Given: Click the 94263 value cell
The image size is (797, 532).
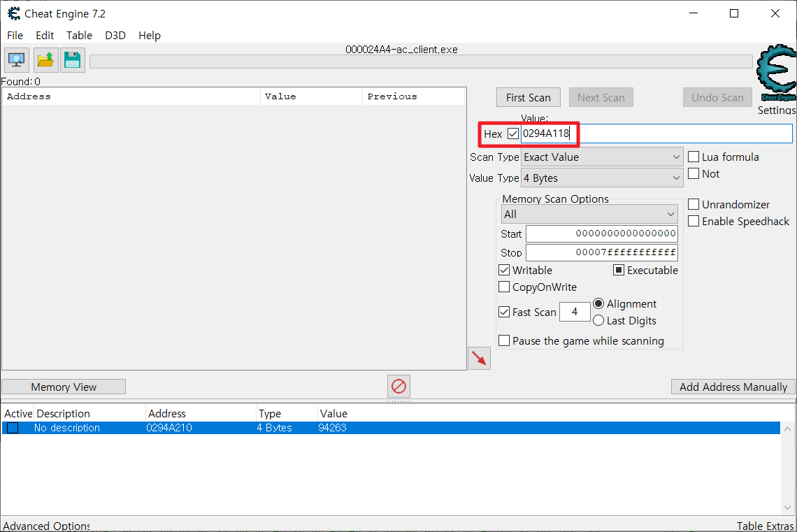Looking at the screenshot, I should click(x=332, y=428).
